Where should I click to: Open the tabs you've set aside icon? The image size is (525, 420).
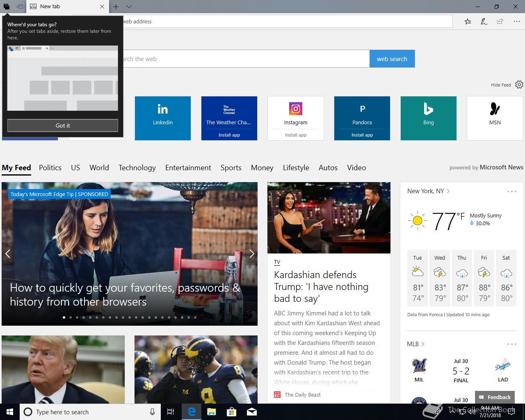pos(7,7)
